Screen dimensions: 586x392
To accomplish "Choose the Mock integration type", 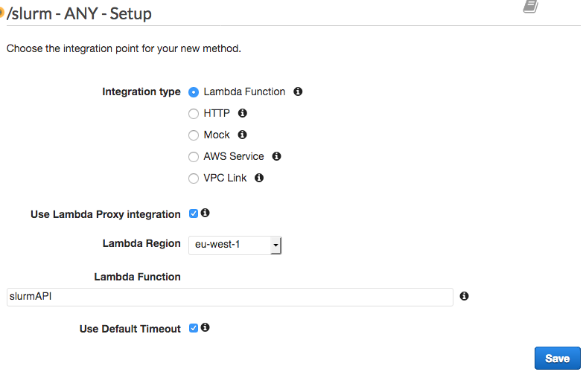I will [x=194, y=135].
